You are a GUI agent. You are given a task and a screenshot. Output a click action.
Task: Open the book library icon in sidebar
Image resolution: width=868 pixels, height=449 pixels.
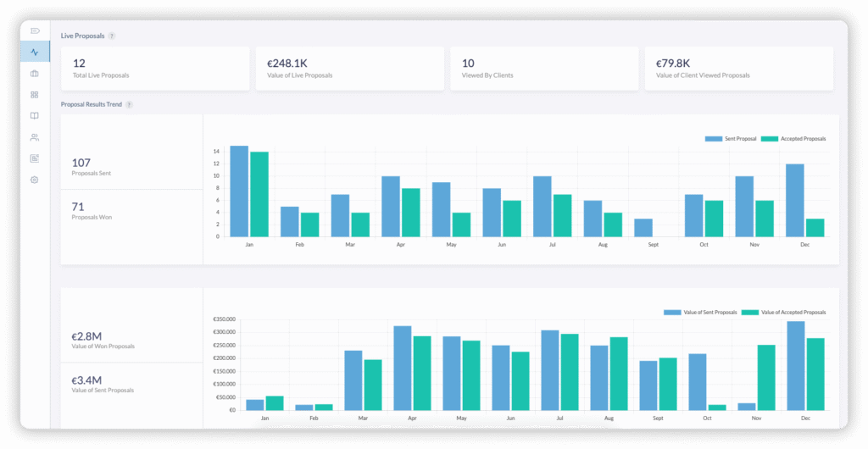35,116
